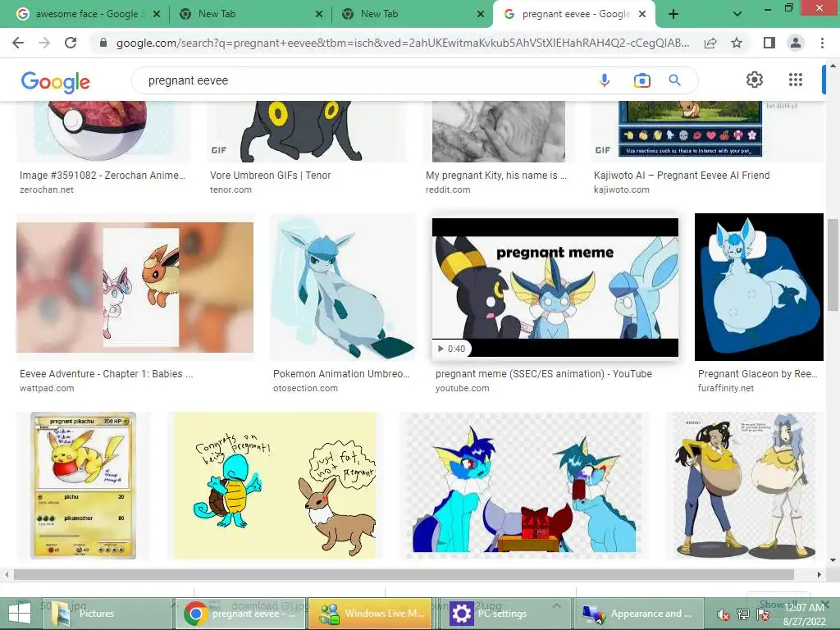Share this page via address bar icon

pyautogui.click(x=710, y=43)
